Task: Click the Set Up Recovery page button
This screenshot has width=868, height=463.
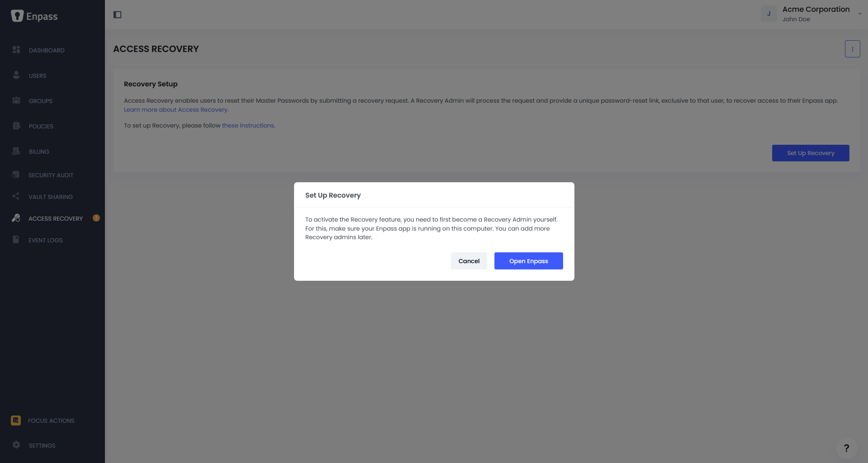Action: 811,153
